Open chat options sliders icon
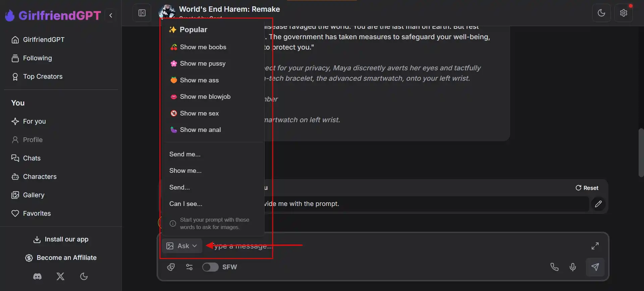Screen dimensions: 644x291 (189, 267)
